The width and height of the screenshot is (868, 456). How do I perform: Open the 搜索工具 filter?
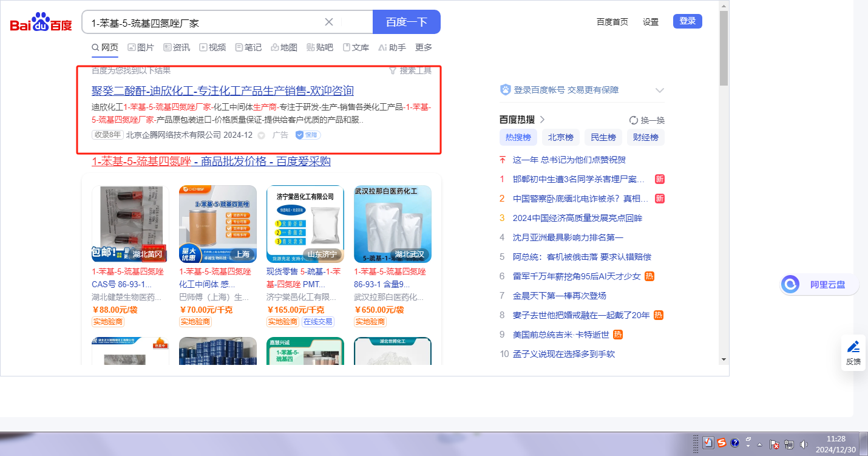click(410, 70)
